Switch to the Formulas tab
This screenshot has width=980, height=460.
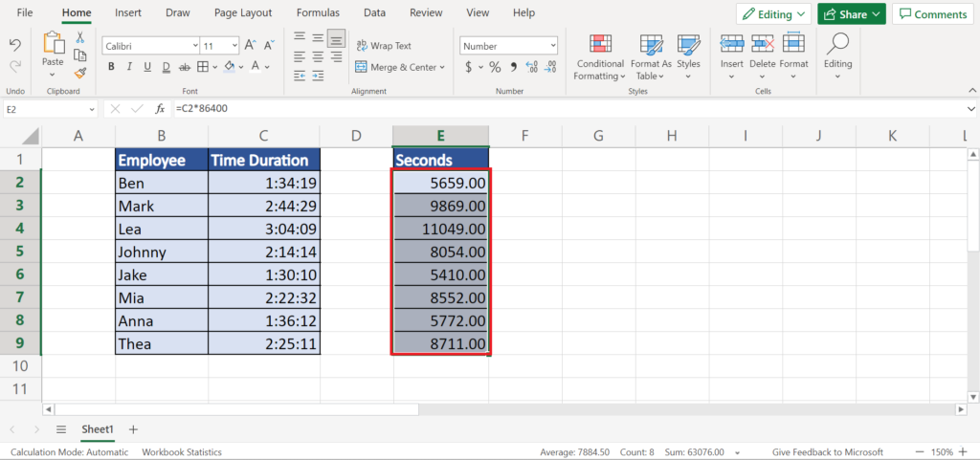317,13
